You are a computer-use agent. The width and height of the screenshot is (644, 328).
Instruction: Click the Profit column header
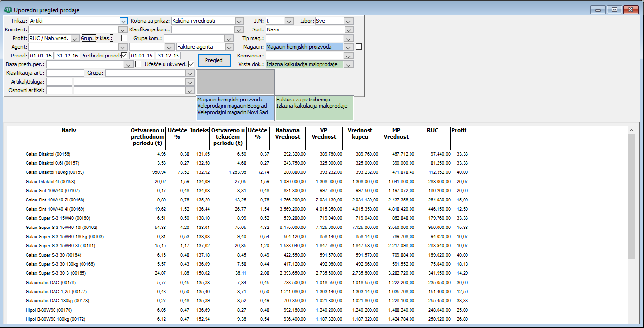pos(459,130)
